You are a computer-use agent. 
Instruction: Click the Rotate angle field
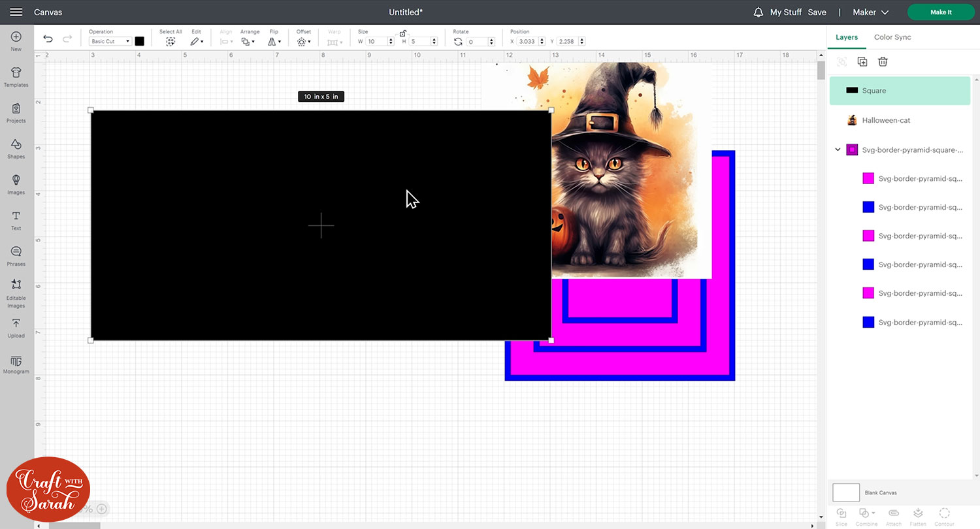[x=477, y=42]
